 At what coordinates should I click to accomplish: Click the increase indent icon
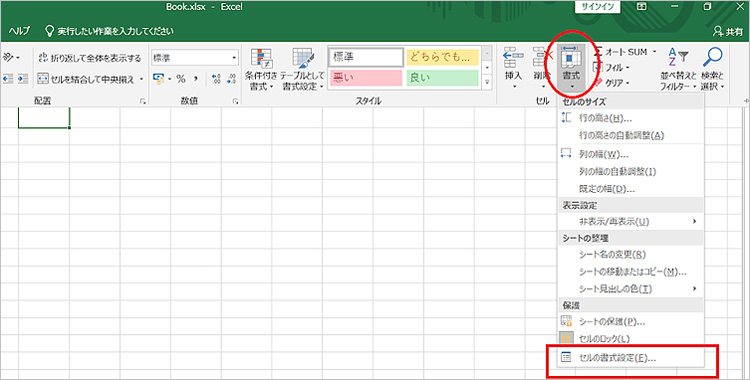tap(23, 79)
